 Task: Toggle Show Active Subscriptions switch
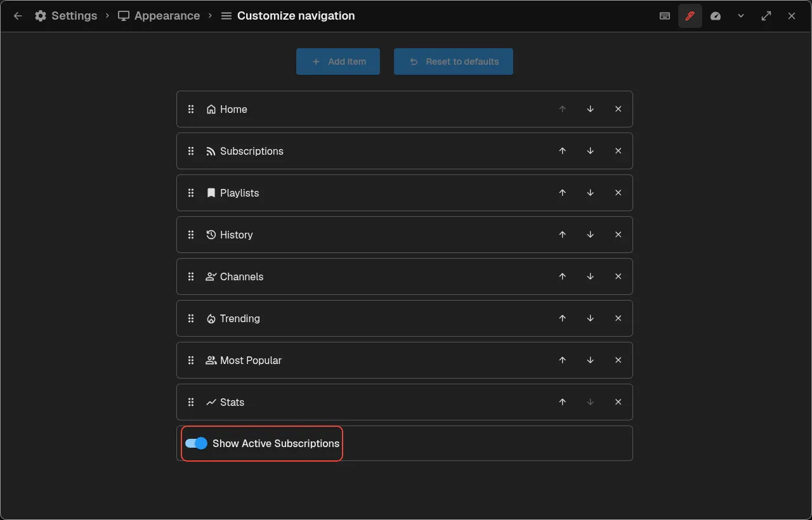tap(197, 443)
